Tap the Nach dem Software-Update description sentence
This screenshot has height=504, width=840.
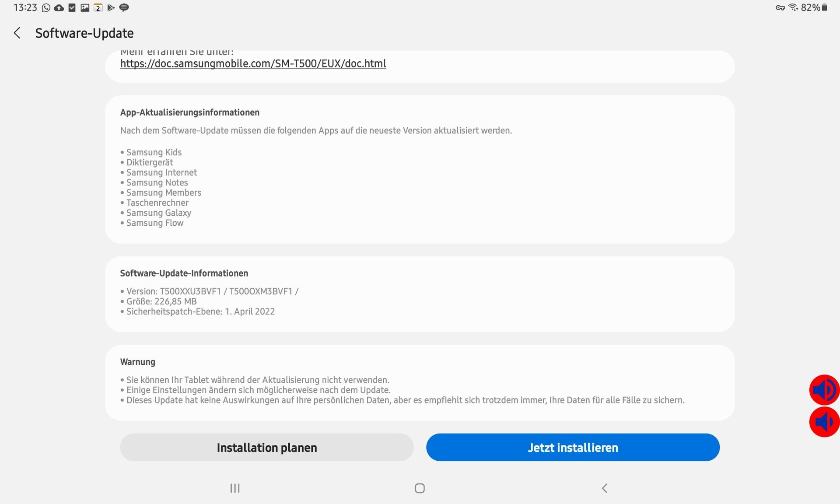316,130
